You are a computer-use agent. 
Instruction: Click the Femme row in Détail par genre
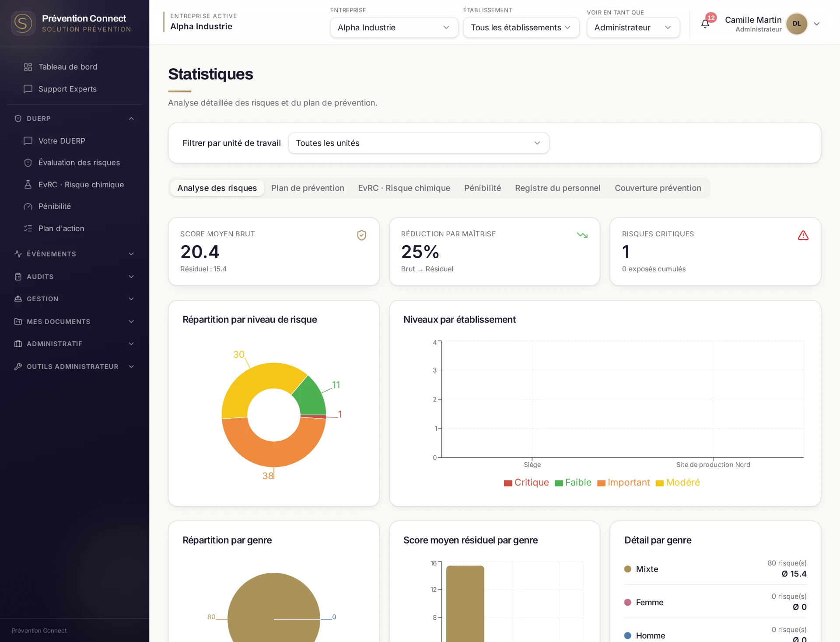coord(715,602)
